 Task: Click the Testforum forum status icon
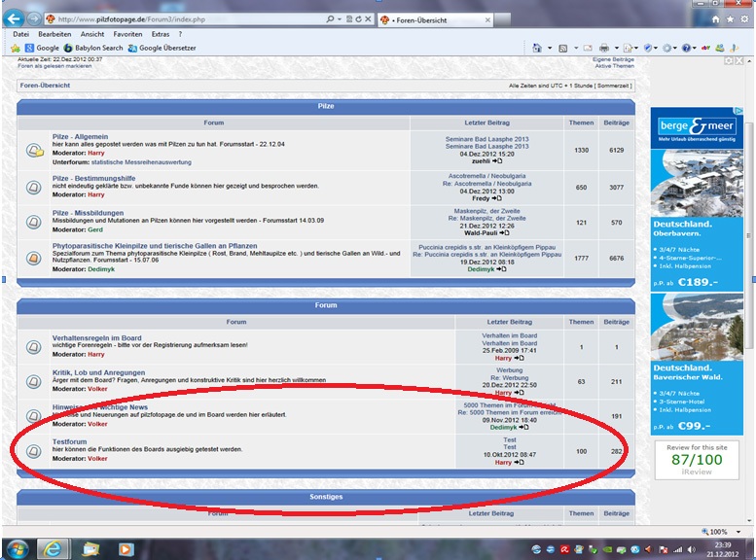point(34,450)
